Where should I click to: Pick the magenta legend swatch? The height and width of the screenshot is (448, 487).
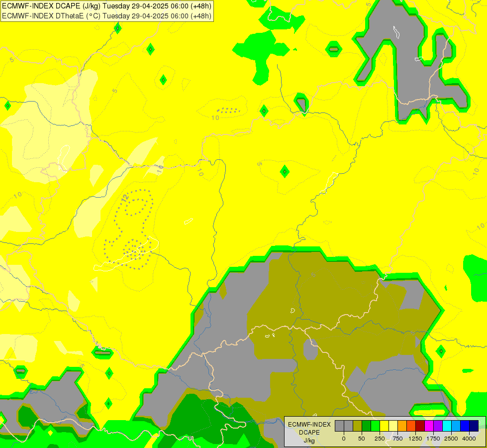click(429, 426)
